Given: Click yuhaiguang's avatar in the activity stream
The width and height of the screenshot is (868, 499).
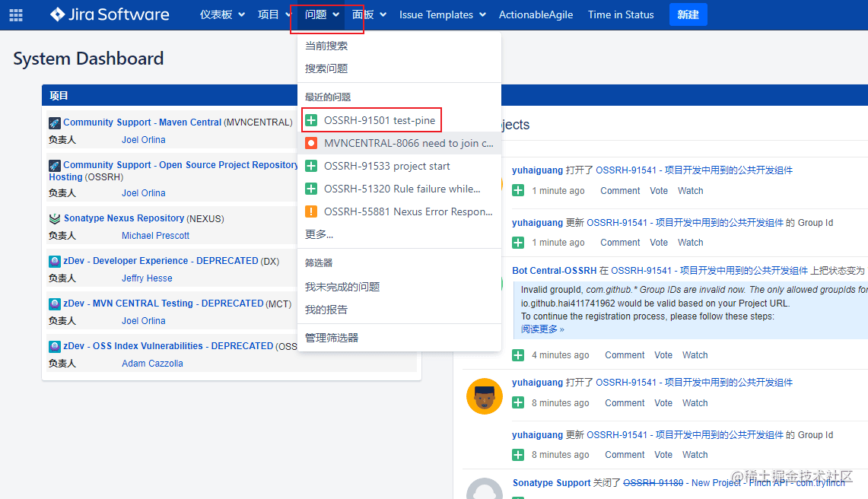Looking at the screenshot, I should tap(485, 396).
